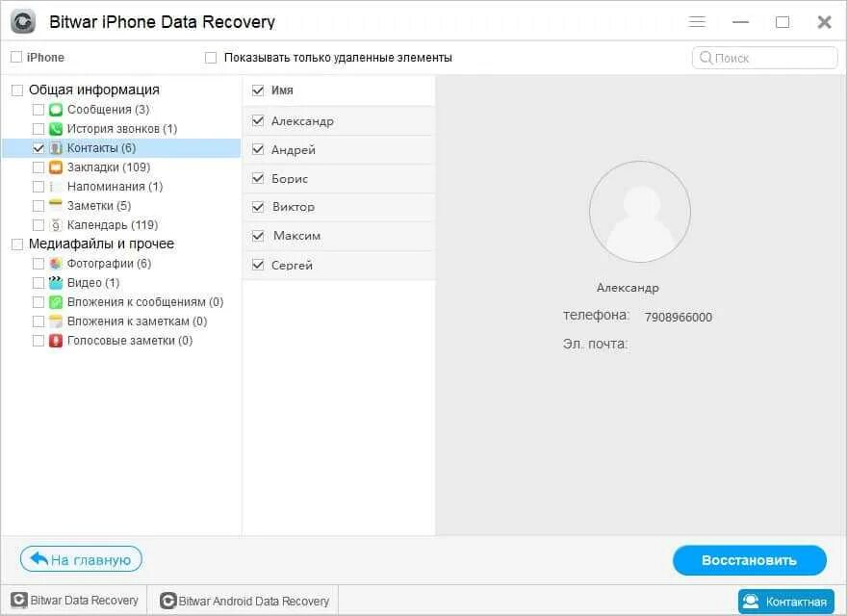Image resolution: width=847 pixels, height=616 pixels.
Task: Select the История звонков (1) category
Action: pyautogui.click(x=122, y=129)
